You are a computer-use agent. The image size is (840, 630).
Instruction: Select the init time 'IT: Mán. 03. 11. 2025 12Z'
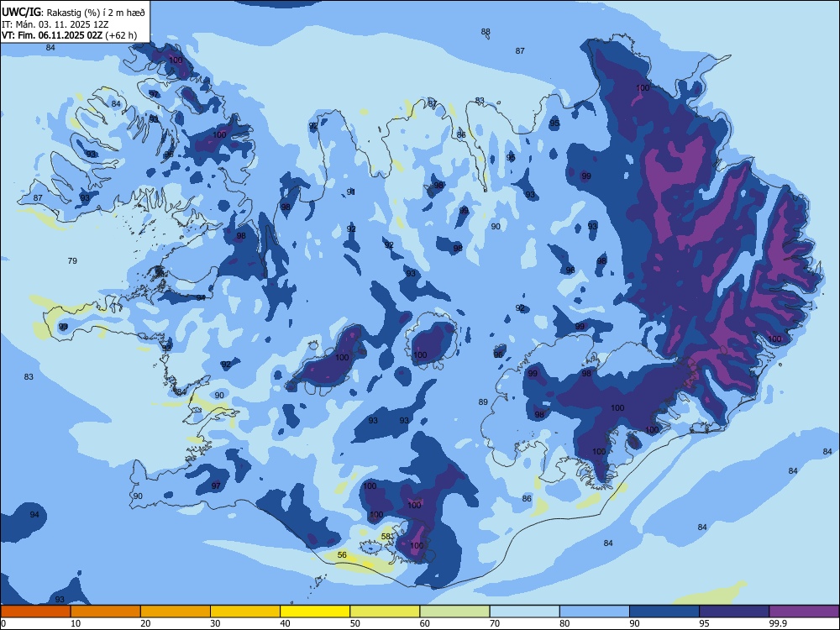pyautogui.click(x=55, y=24)
